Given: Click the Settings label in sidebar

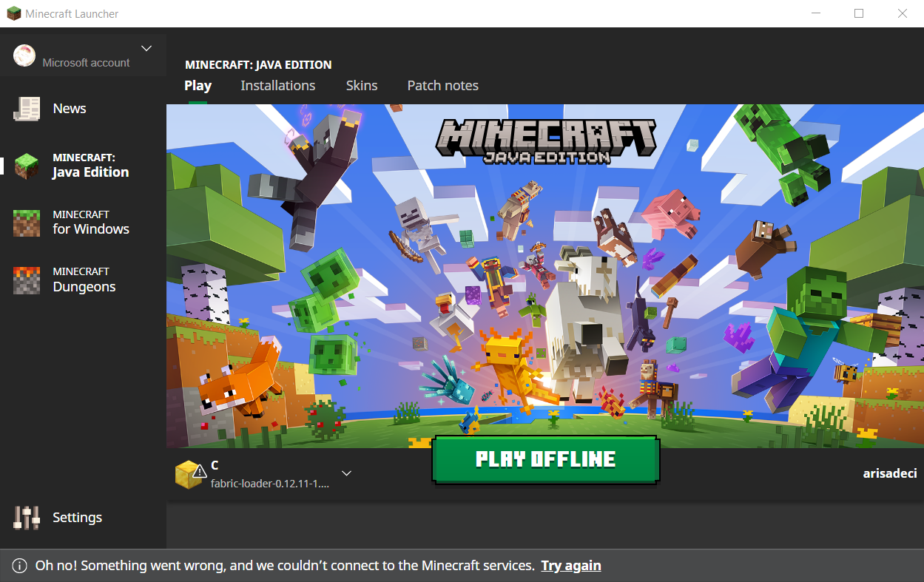Looking at the screenshot, I should click(x=77, y=518).
